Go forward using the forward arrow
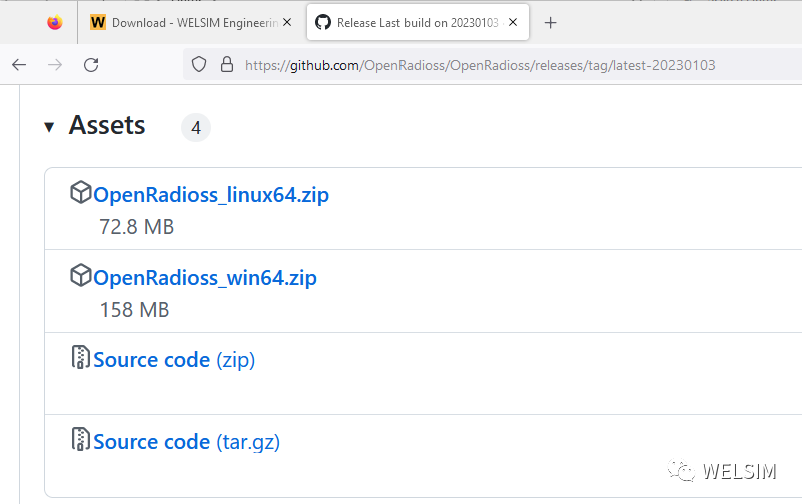The image size is (802, 504). [55, 65]
